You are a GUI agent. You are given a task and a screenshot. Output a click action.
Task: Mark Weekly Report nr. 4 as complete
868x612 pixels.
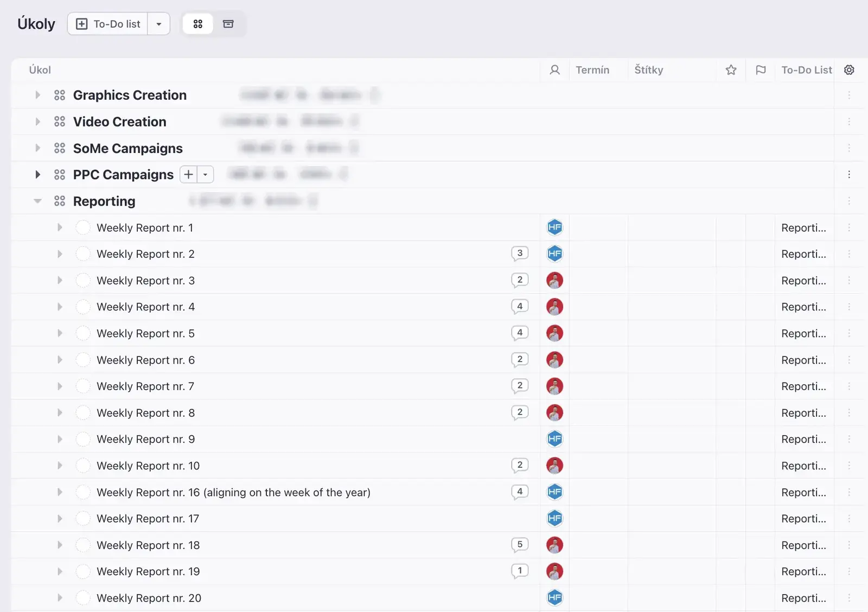tap(83, 307)
